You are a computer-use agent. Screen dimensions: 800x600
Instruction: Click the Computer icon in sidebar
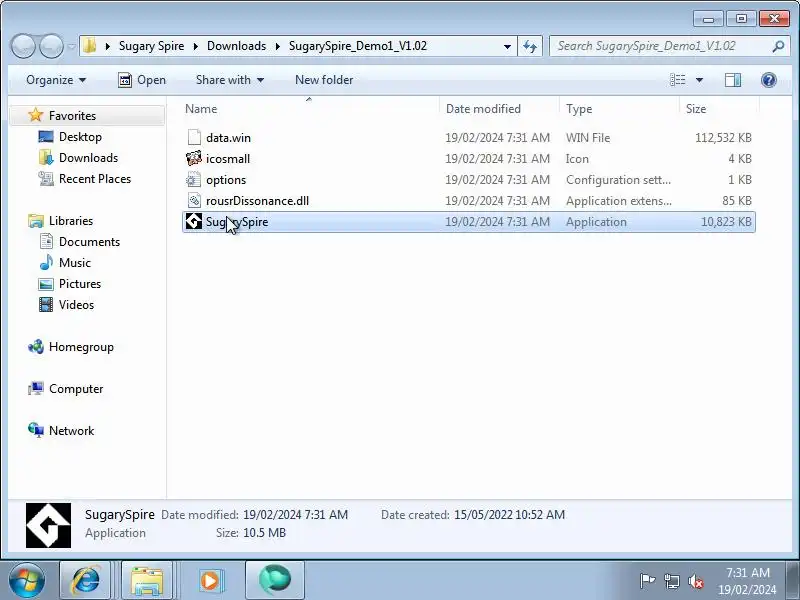(36, 388)
